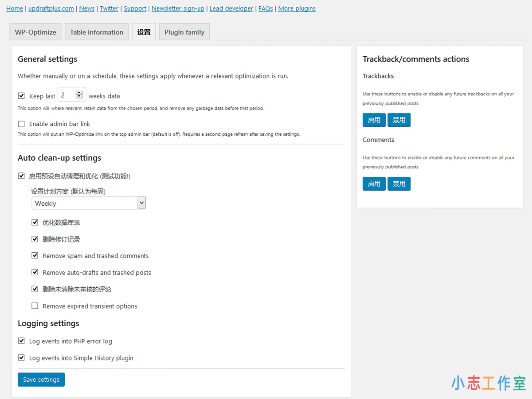This screenshot has height=399, width=532.
Task: Visit the Newsletter sign-up link
Action: pos(178,8)
